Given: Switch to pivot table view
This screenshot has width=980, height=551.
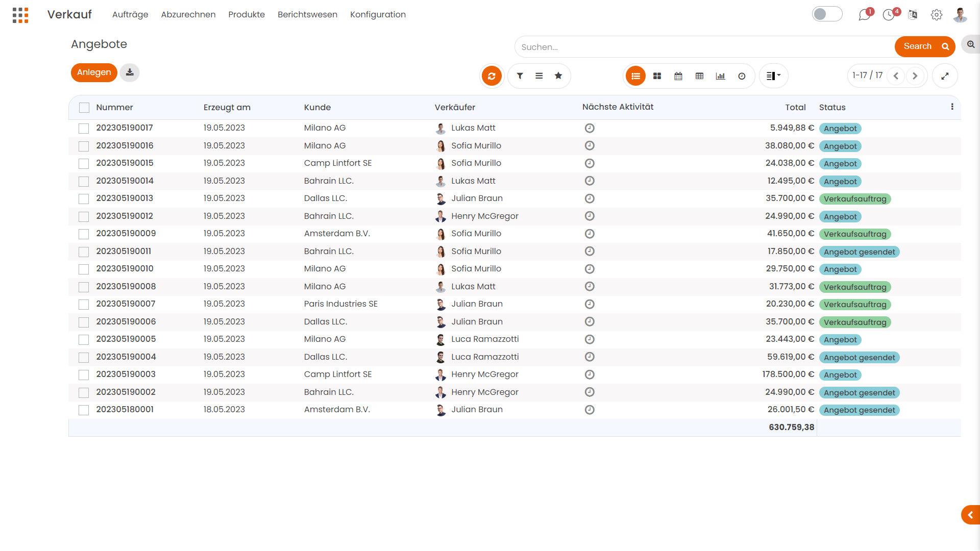Looking at the screenshot, I should [700, 76].
